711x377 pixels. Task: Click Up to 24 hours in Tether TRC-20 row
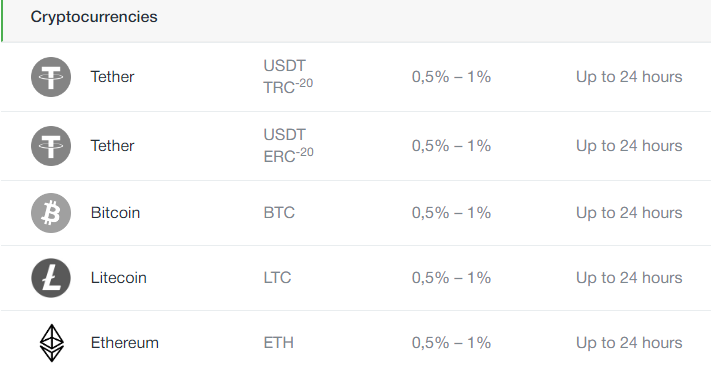(629, 77)
